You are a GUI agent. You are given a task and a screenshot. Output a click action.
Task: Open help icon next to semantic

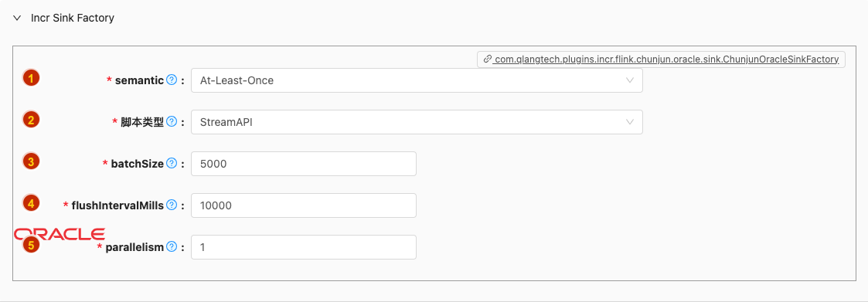pos(172,80)
